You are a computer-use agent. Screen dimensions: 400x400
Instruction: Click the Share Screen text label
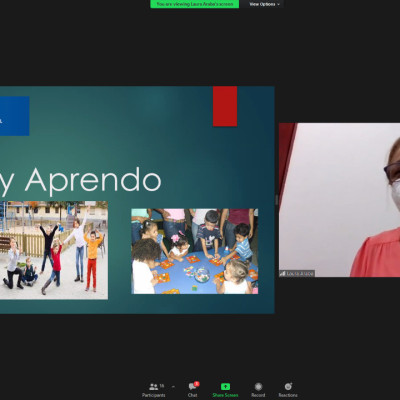(x=225, y=395)
